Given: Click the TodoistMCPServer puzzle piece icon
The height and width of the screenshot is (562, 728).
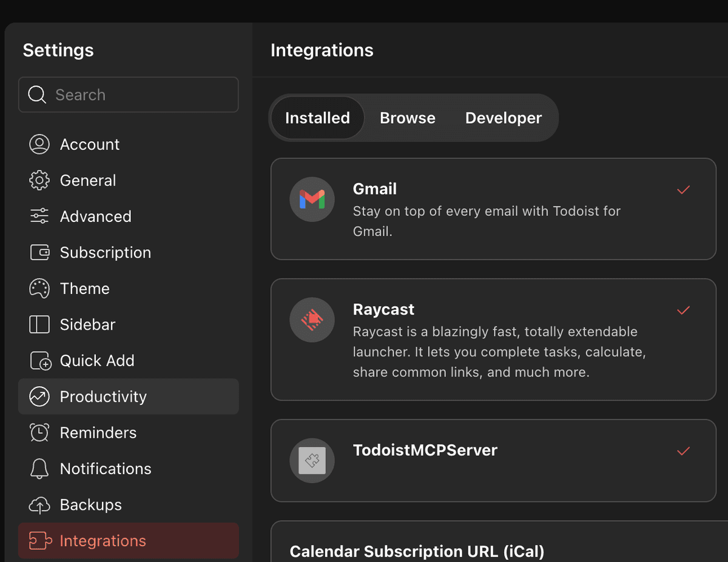Looking at the screenshot, I should coord(312,461).
